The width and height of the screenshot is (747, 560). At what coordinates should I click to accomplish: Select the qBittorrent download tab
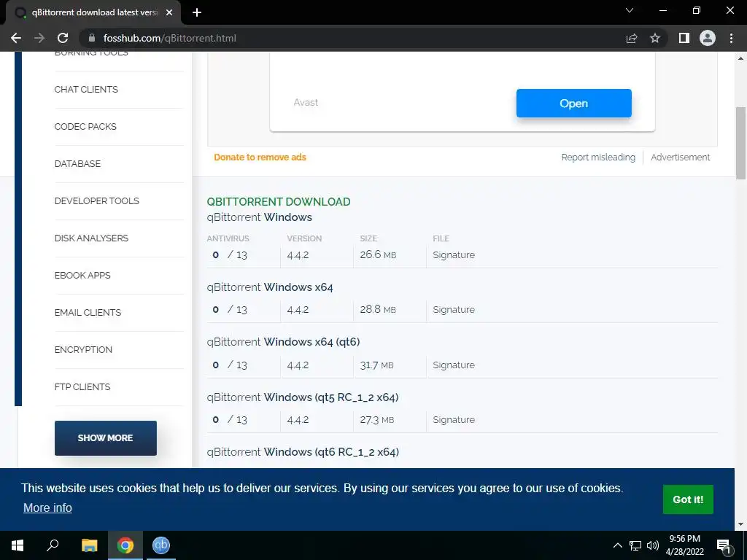(93, 13)
